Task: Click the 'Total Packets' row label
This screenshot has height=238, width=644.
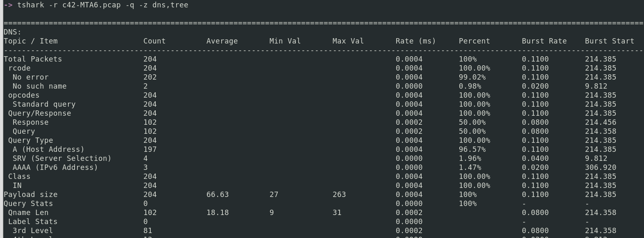Action: 33,59
